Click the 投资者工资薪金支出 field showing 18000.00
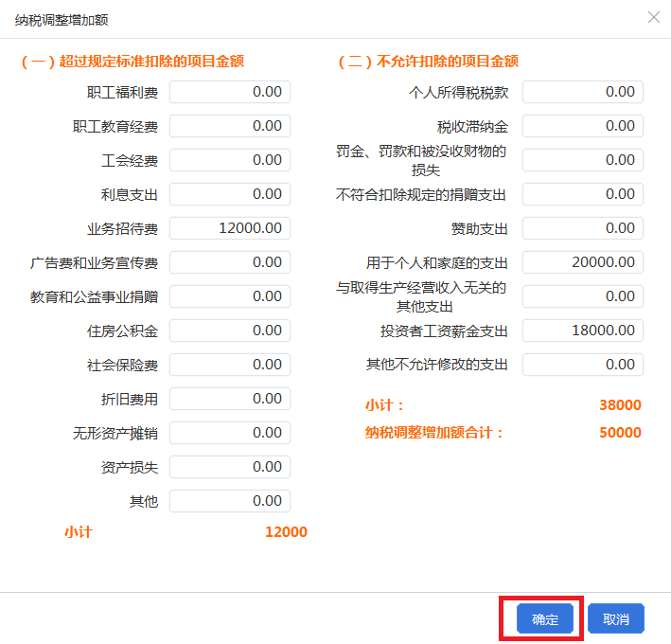Viewport: 671px width, 644px height. (x=583, y=331)
